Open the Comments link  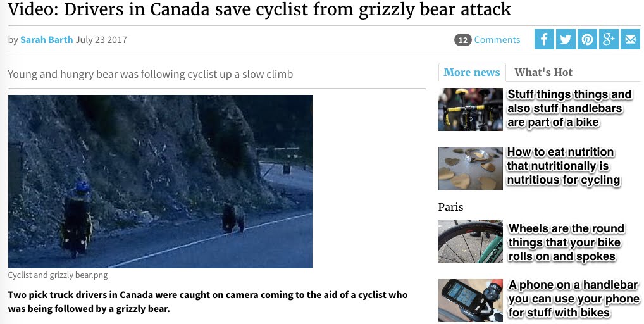tap(497, 40)
